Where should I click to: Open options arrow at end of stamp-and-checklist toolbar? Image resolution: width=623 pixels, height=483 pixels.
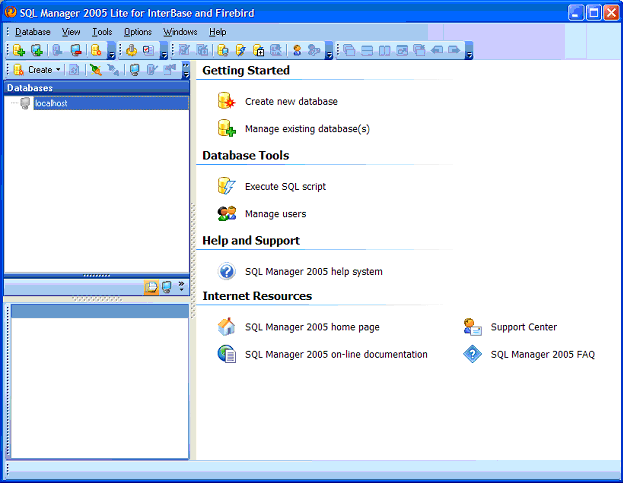tap(164, 50)
